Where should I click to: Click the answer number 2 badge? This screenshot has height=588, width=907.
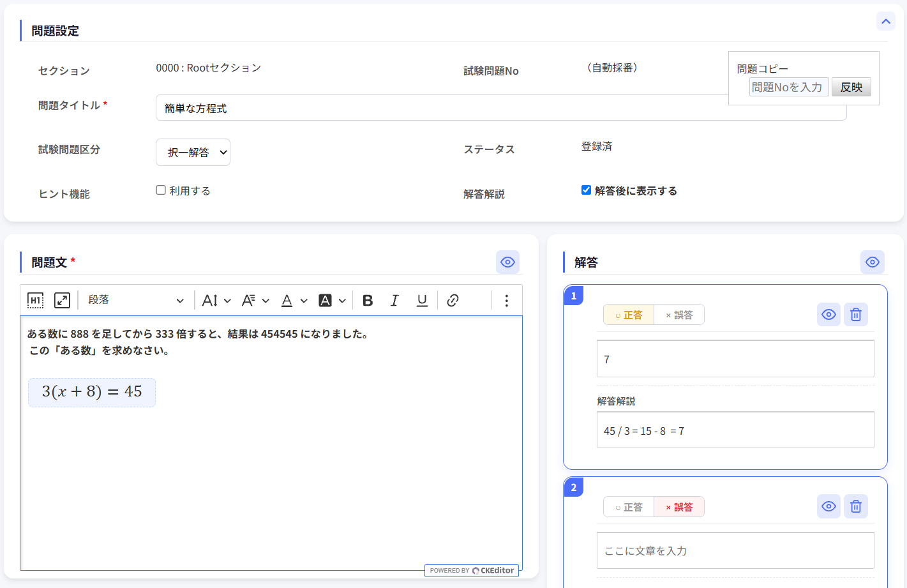click(573, 487)
